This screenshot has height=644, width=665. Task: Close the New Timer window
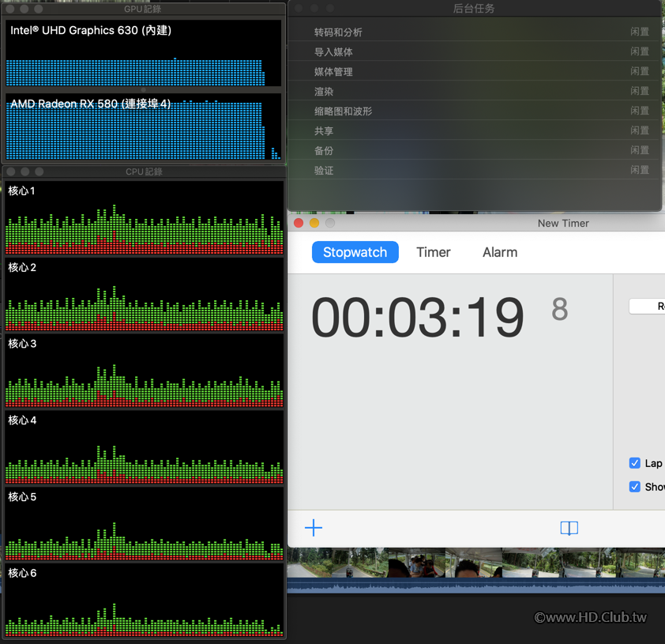tap(299, 223)
